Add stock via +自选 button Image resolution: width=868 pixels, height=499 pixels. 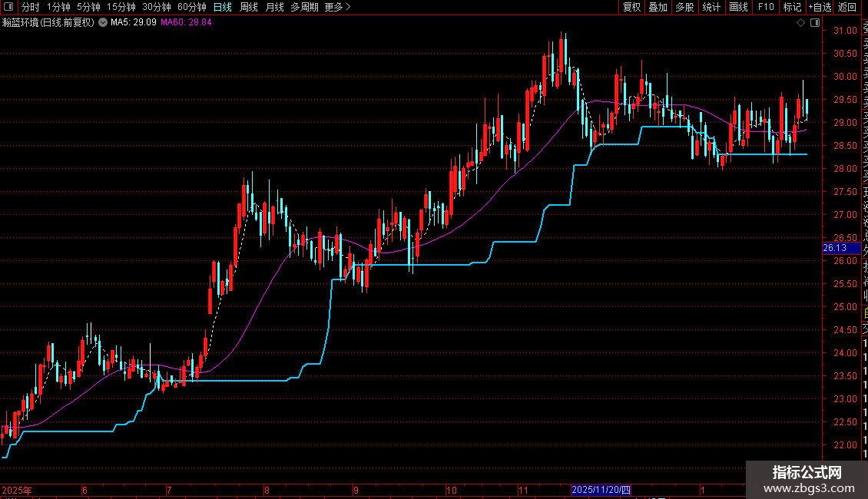pyautogui.click(x=820, y=7)
